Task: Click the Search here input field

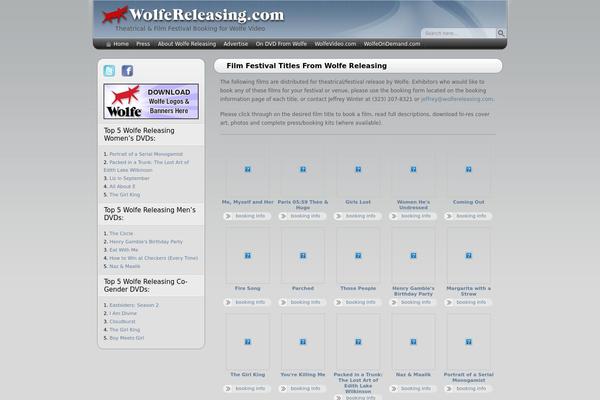Action: [x=458, y=33]
